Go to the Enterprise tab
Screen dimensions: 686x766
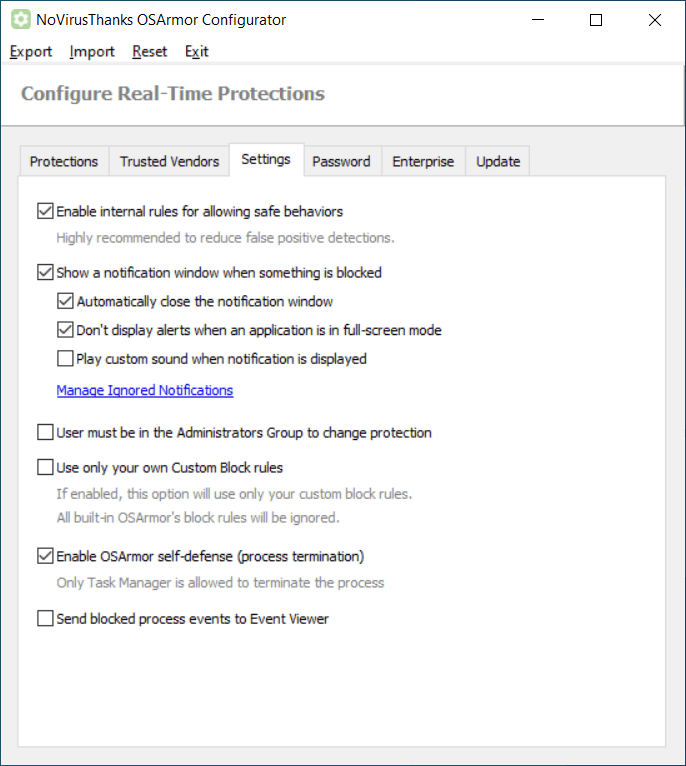pyautogui.click(x=423, y=161)
